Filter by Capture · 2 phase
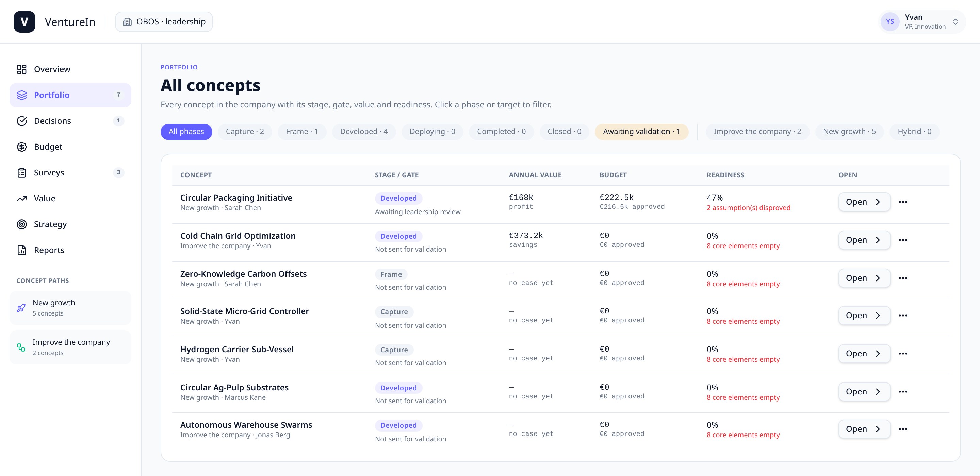The image size is (980, 476). click(245, 132)
